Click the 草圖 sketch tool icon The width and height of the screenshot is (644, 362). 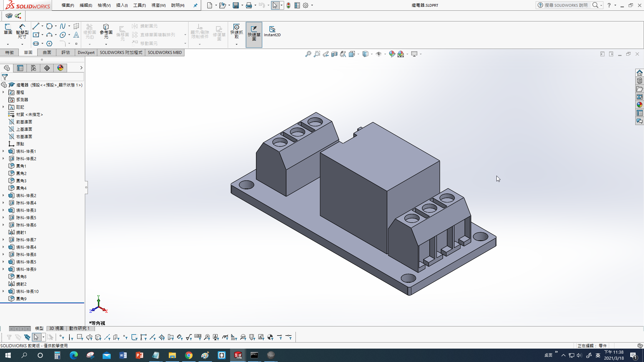(8, 29)
